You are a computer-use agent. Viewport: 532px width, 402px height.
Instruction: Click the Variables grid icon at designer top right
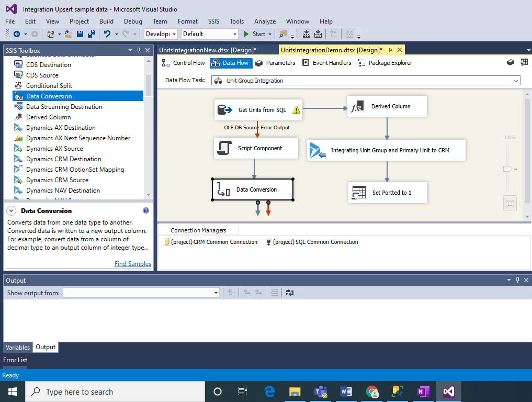coord(524,62)
